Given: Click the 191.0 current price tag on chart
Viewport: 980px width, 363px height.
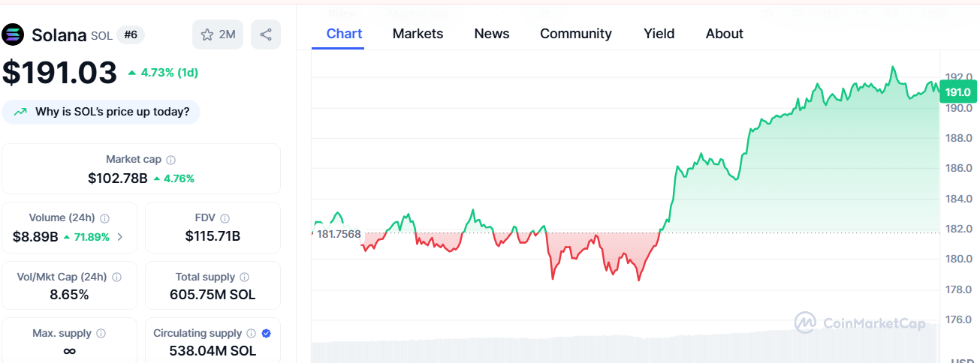Looking at the screenshot, I should [957, 92].
